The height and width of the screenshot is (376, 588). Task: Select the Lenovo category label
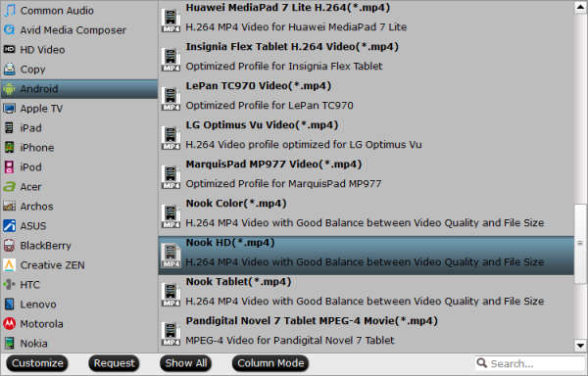click(38, 305)
